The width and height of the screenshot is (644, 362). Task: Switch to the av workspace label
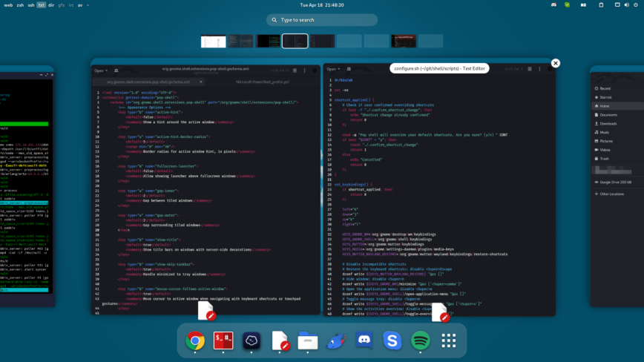click(80, 5)
